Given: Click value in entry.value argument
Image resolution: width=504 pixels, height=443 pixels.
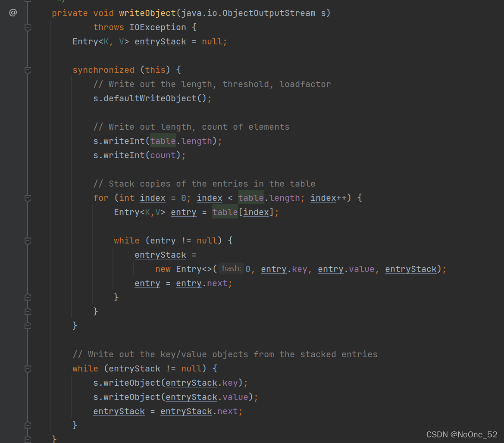Looking at the screenshot, I should pyautogui.click(x=362, y=269).
